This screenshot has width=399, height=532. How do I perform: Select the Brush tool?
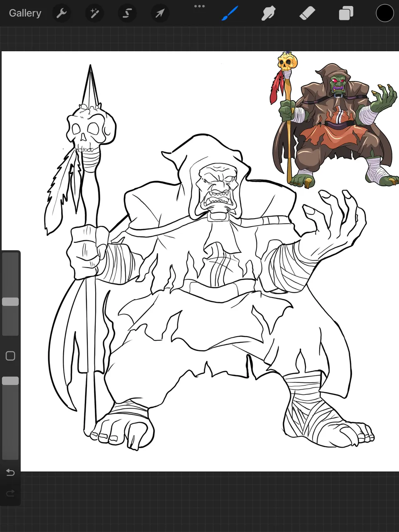[x=230, y=13]
